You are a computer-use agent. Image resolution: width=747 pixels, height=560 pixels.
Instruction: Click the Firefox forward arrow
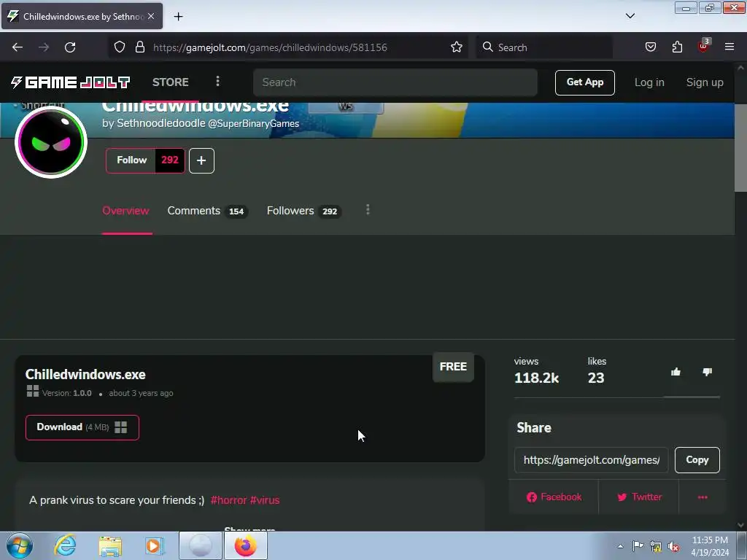pos(44,47)
